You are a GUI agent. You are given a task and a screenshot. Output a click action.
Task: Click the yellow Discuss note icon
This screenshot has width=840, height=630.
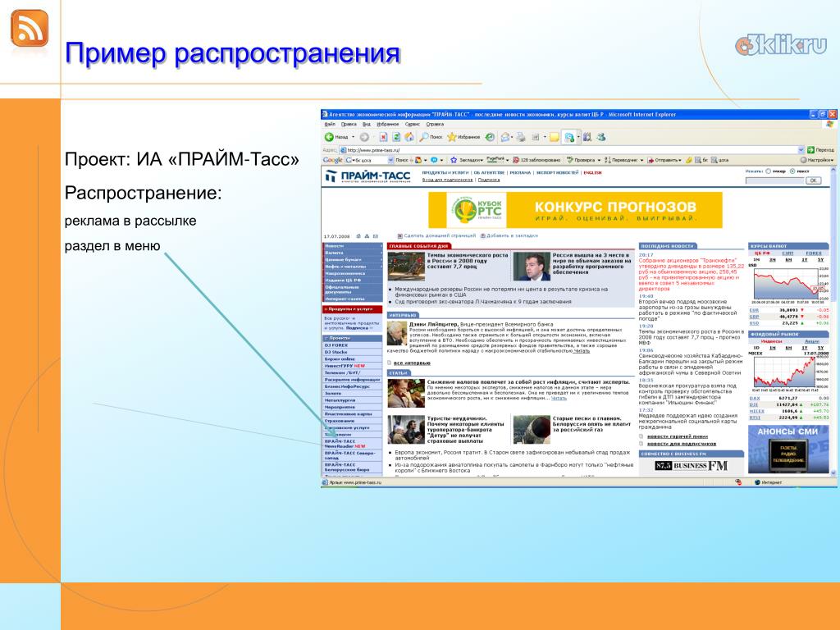555,137
